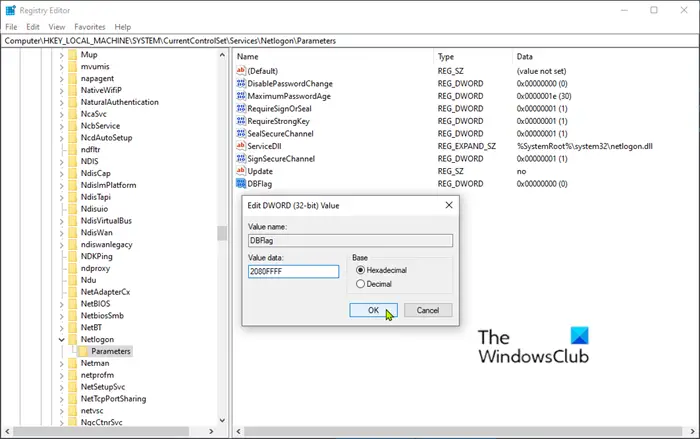Click the DWORD icon beside DBFlag
The image size is (700, 439).
tap(241, 184)
